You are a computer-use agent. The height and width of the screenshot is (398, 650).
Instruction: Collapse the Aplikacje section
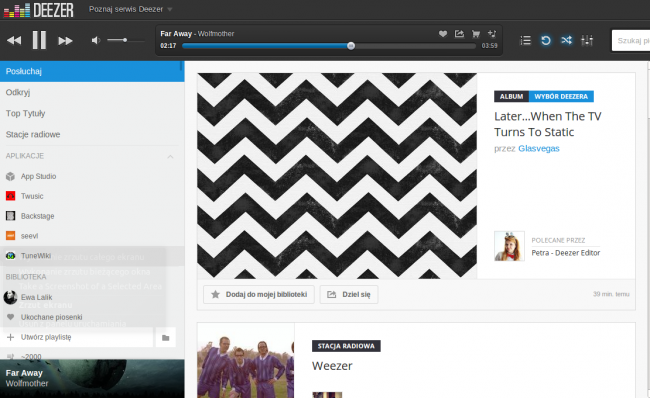pyautogui.click(x=170, y=156)
